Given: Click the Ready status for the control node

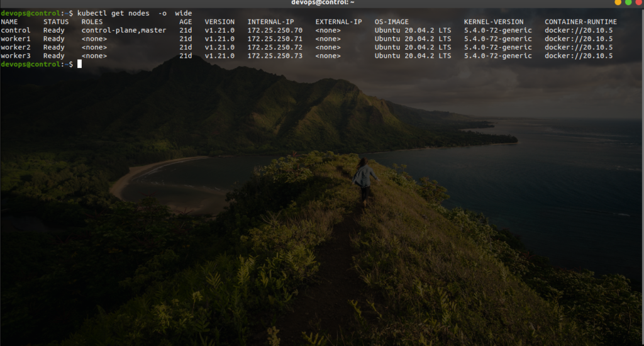Looking at the screenshot, I should click(x=54, y=30).
